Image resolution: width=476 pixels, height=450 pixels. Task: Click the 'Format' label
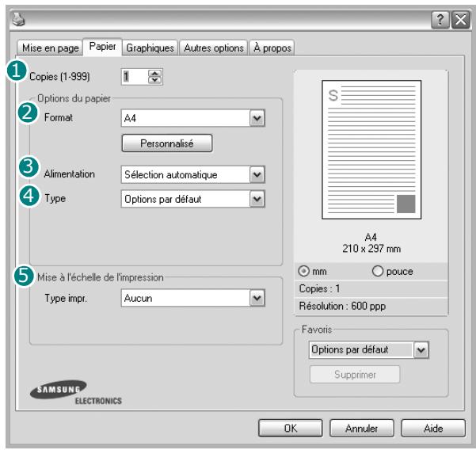[59, 117]
